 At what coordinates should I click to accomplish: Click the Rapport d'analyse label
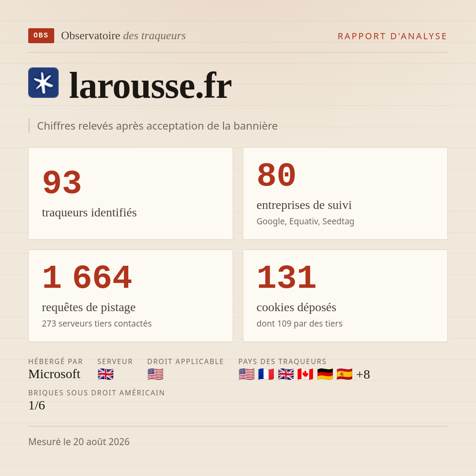393,36
